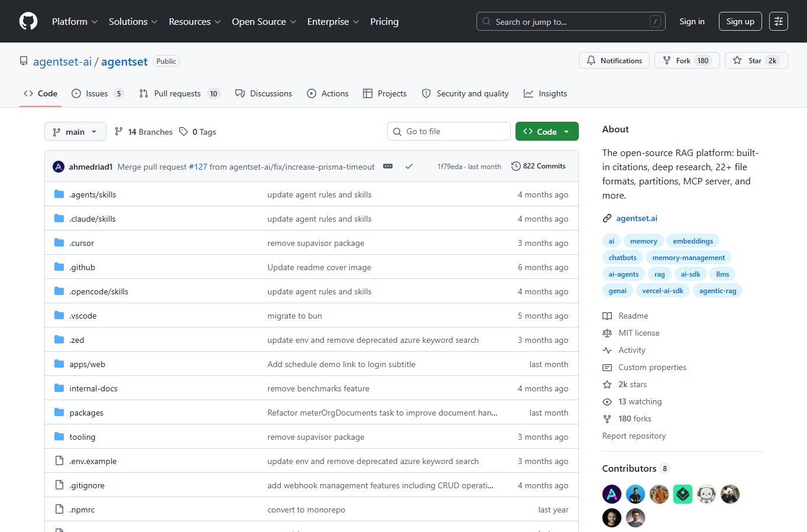Click the link icon beside agentset.ai
The image size is (807, 532).
coord(607,218)
